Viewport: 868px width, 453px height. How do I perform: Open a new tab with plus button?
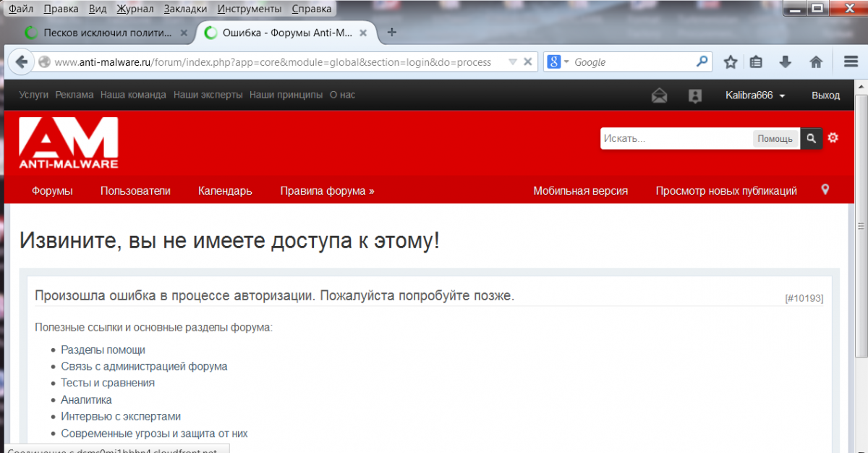tap(392, 33)
